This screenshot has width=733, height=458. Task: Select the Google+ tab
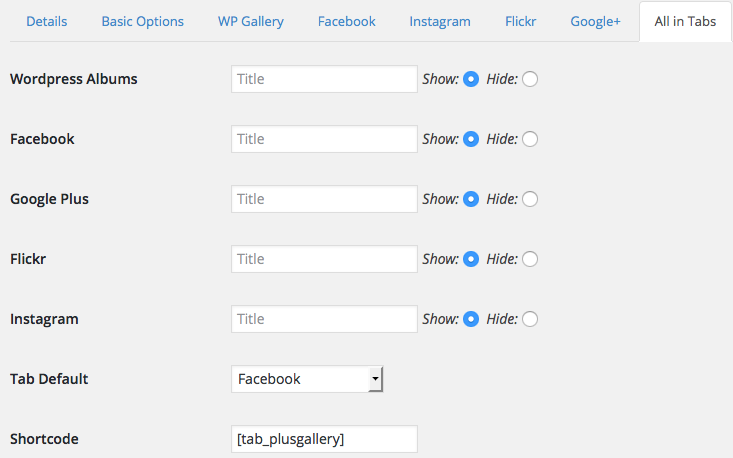[595, 21]
